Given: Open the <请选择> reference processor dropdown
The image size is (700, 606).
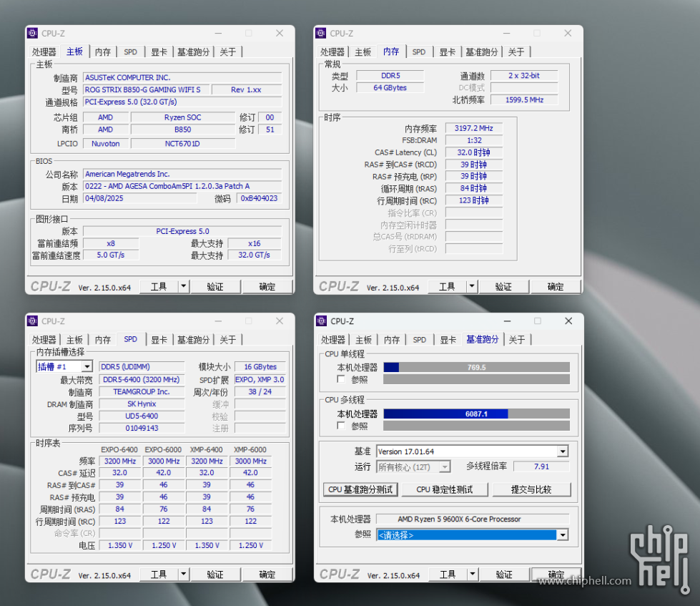Looking at the screenshot, I should [563, 535].
